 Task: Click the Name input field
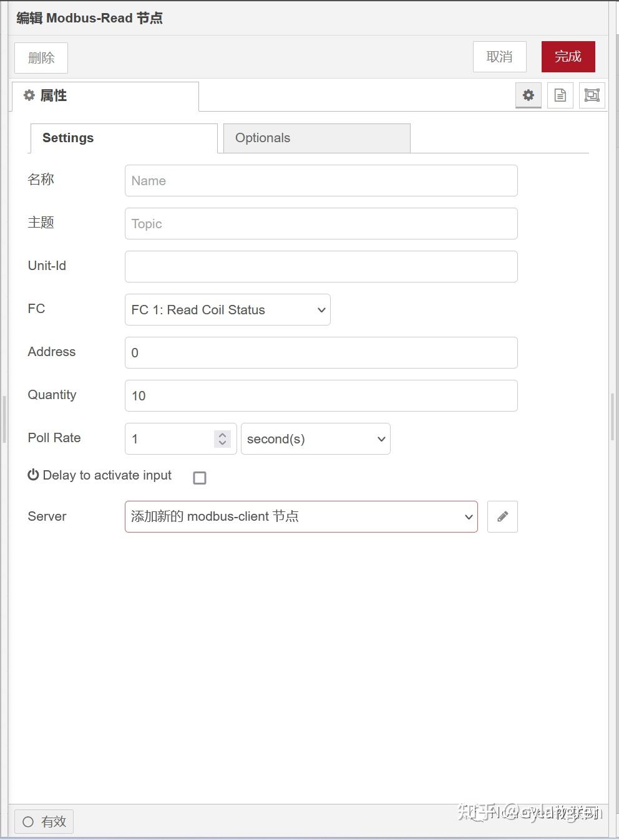pos(321,181)
